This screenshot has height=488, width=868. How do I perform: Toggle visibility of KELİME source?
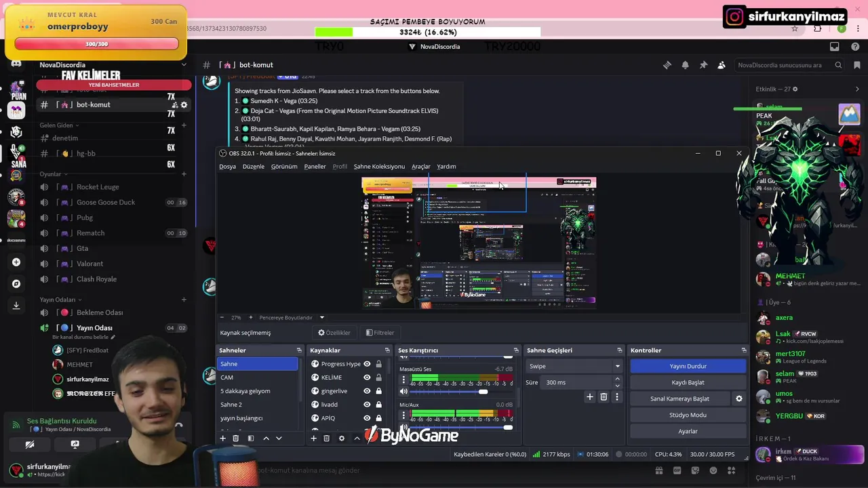click(367, 378)
